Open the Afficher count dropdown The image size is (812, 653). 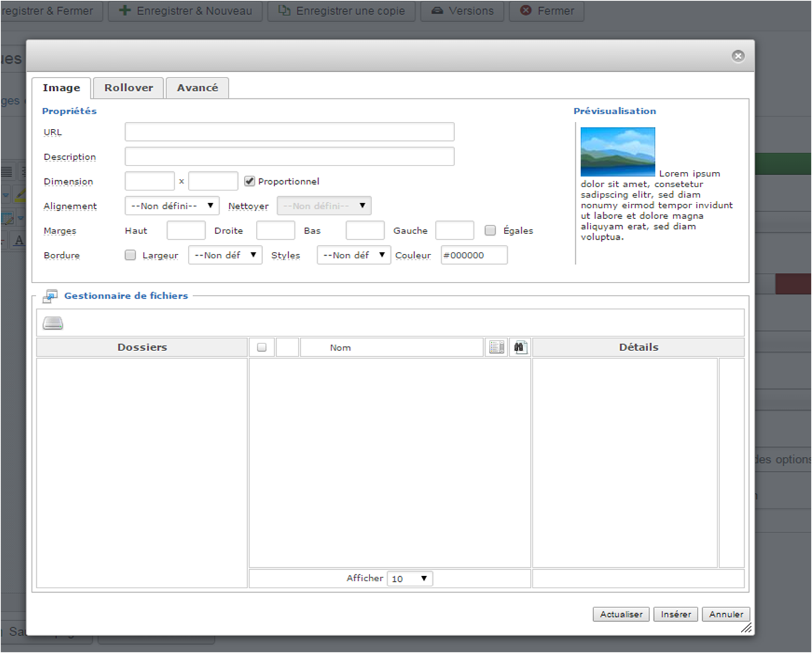click(x=409, y=579)
